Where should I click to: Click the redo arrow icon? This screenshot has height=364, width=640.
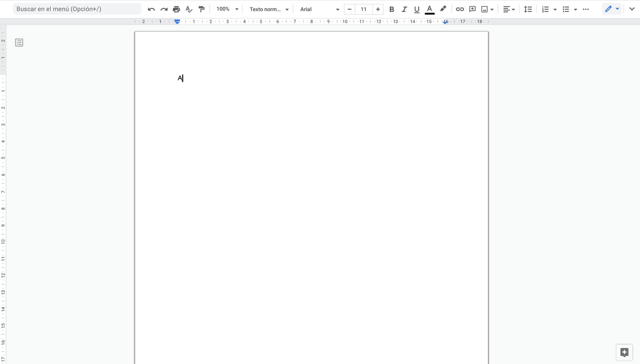(x=164, y=9)
